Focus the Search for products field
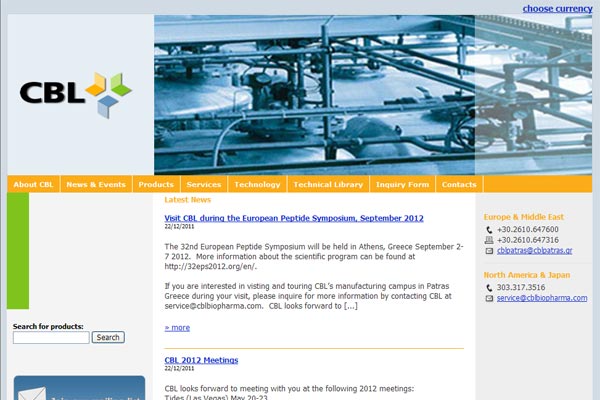The height and width of the screenshot is (400, 600). pos(51,338)
